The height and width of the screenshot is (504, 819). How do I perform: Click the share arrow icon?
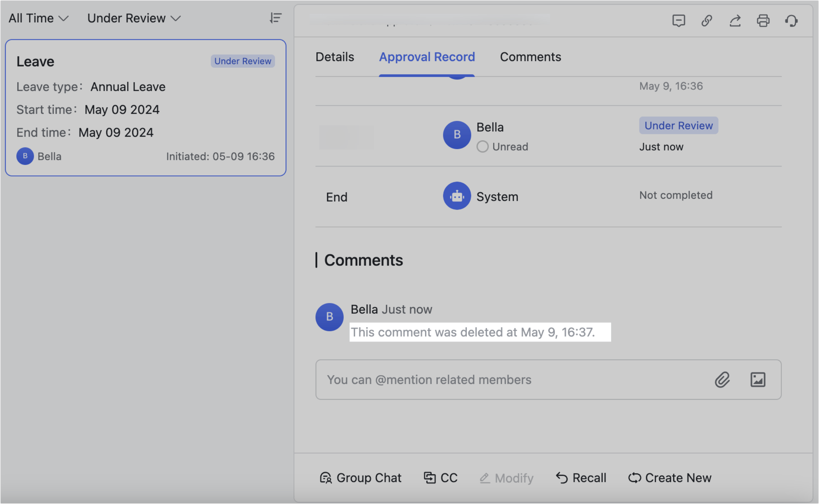coord(735,21)
